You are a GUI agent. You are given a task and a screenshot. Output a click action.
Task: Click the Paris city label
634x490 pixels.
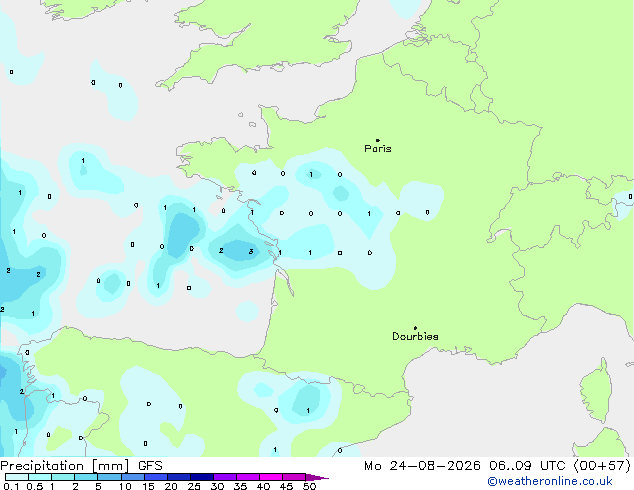pos(378,148)
